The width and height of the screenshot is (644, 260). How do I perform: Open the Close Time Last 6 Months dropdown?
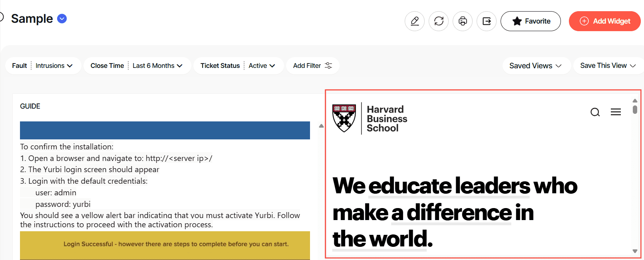[x=157, y=66]
